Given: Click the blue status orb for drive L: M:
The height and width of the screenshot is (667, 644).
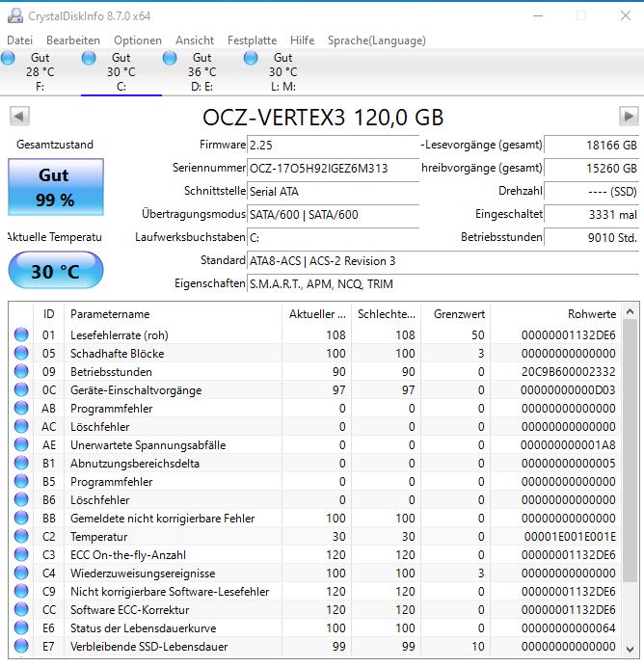Looking at the screenshot, I should 251,58.
